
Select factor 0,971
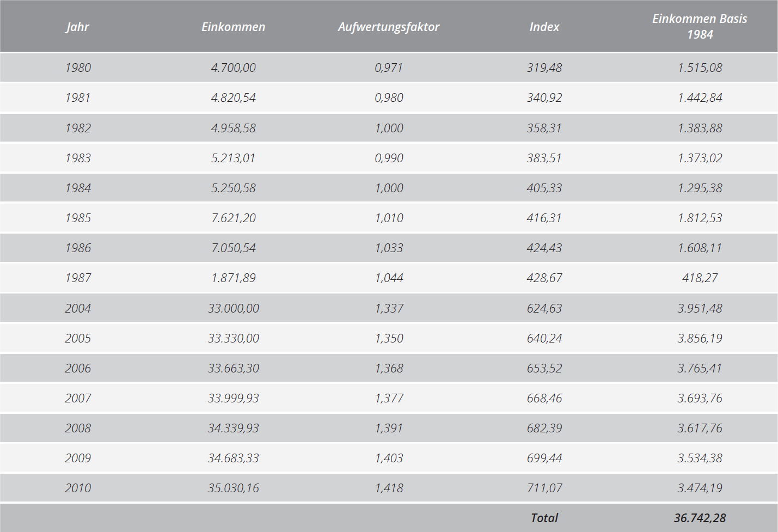[x=389, y=68]
